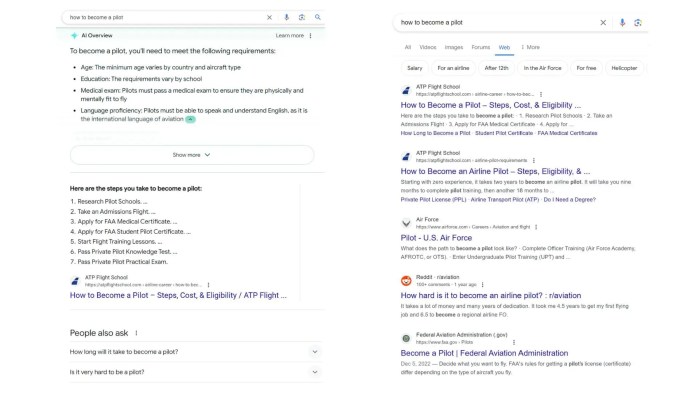Click the magnifier search icon in left search bar
700x393 pixels.
318,17
